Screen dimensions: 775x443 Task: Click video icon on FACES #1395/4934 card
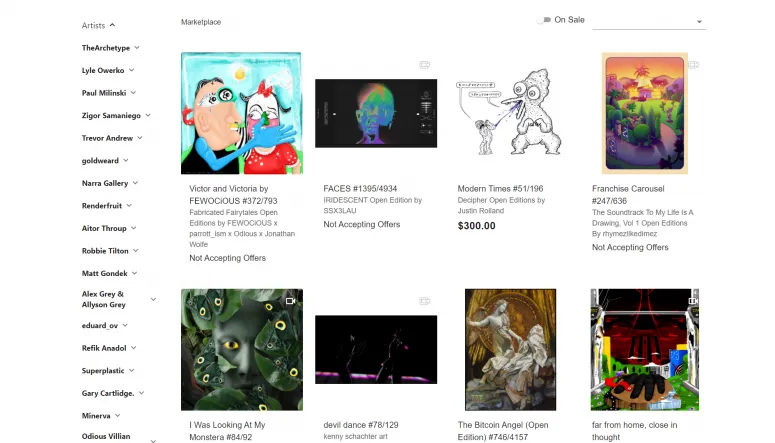425,65
